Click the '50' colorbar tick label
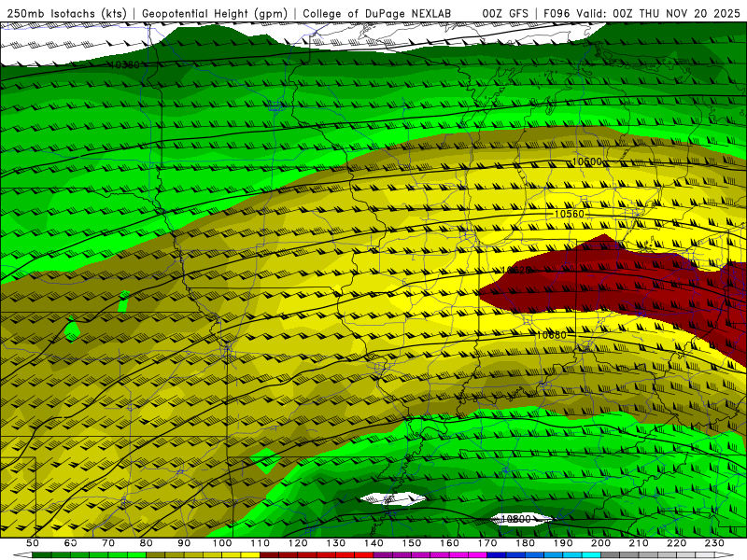This screenshot has height=560, width=747. point(32,543)
